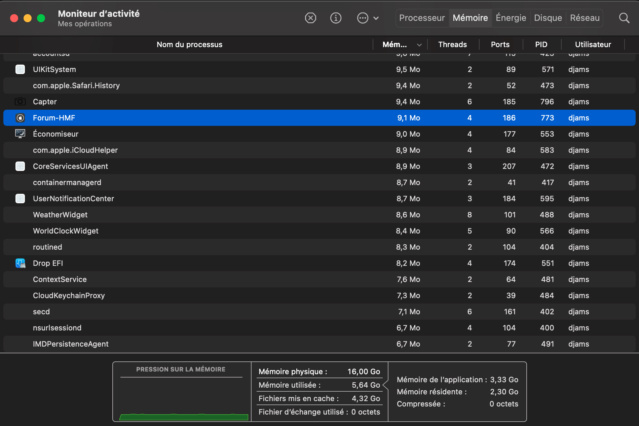The height and width of the screenshot is (426, 639).
Task: Click the Économiseur monitor icon
Action: [20, 134]
